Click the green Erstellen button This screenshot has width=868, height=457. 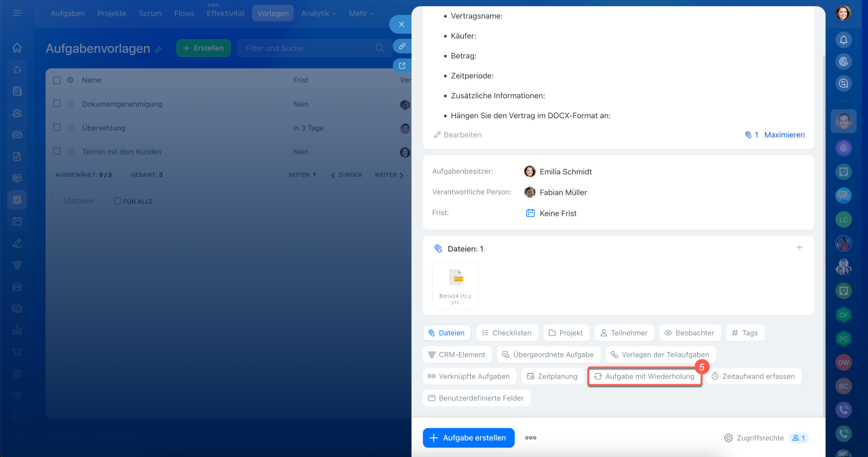pos(203,48)
